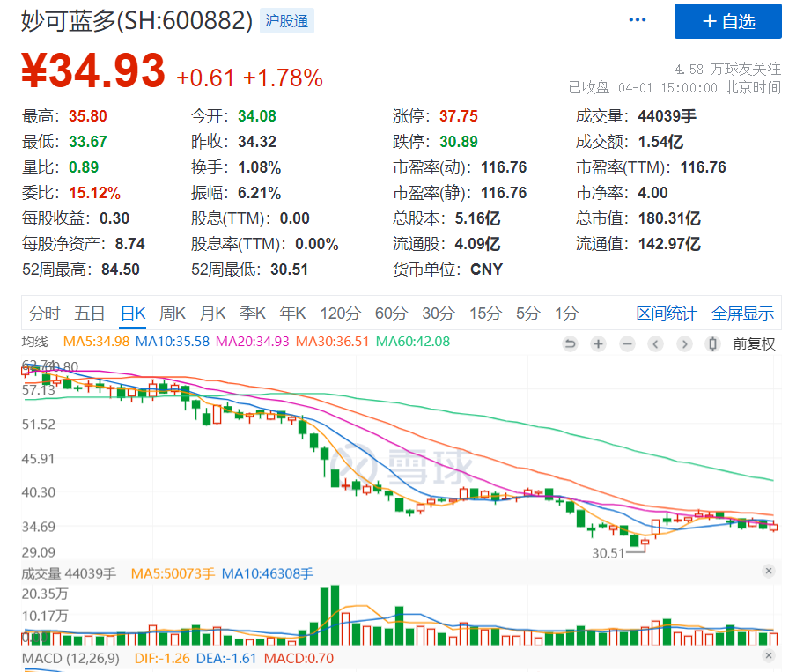Click the 自选 add-to-watchlist button
This screenshot has width=811, height=672.
coord(727,21)
